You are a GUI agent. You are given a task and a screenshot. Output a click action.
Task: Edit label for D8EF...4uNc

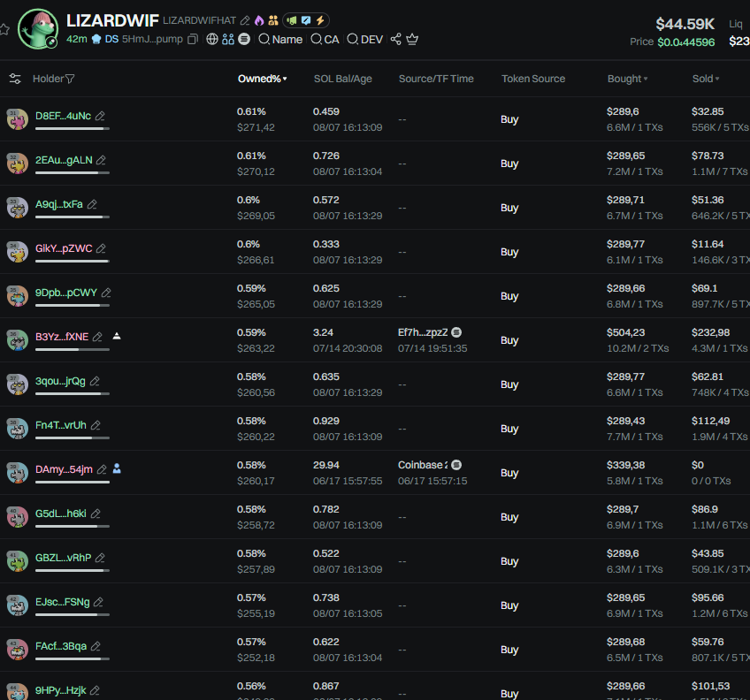click(100, 116)
